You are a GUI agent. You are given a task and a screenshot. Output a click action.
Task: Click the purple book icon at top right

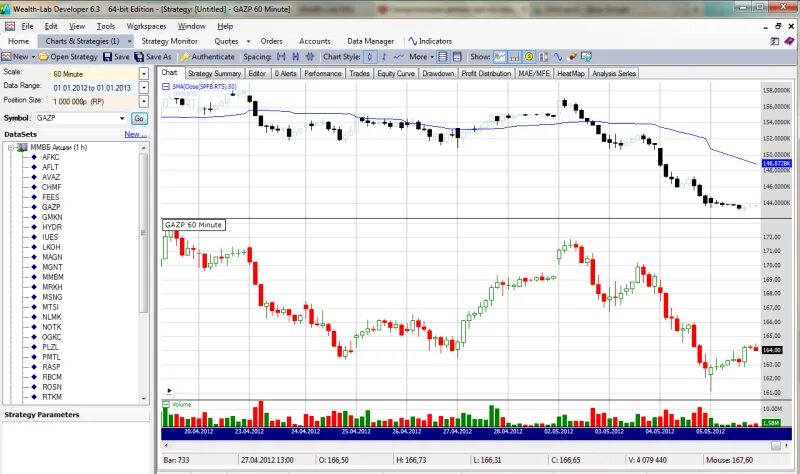789,41
